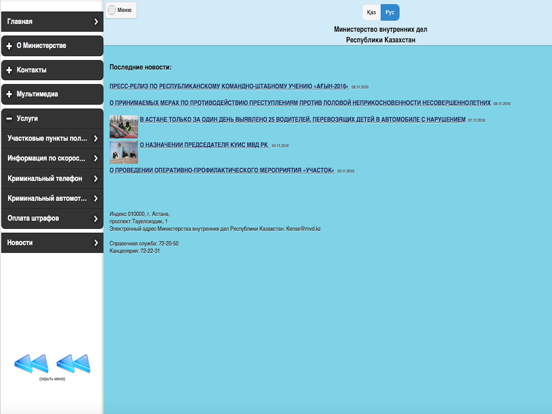
Task: Click the plus icon beside Мультимедиа
Action: pos(9,94)
